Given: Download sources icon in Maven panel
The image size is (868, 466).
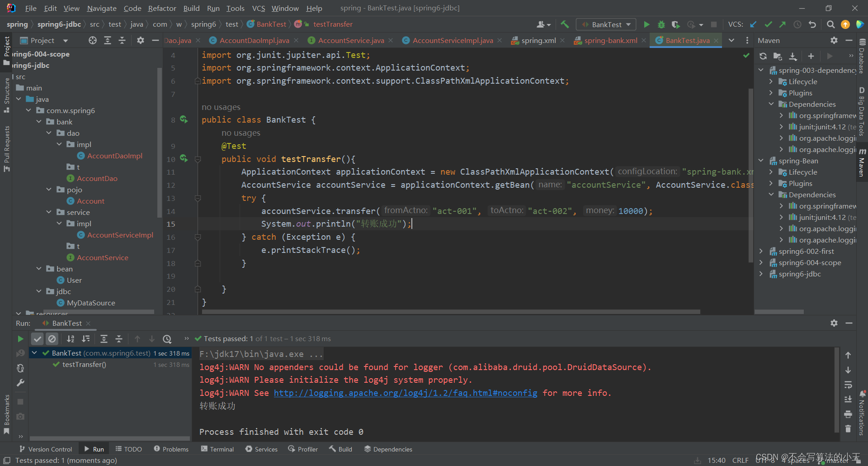Looking at the screenshot, I should tap(793, 56).
